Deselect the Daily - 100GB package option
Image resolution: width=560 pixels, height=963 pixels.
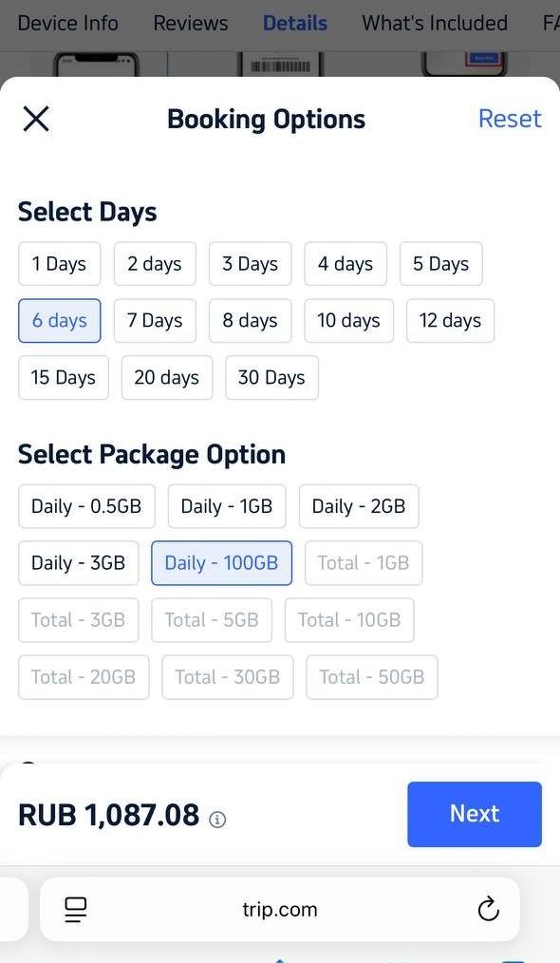pos(222,563)
